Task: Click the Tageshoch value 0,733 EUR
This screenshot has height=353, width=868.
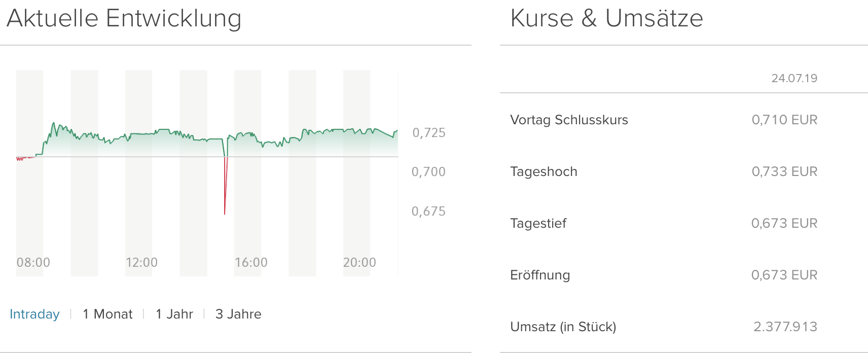Action: tap(784, 171)
